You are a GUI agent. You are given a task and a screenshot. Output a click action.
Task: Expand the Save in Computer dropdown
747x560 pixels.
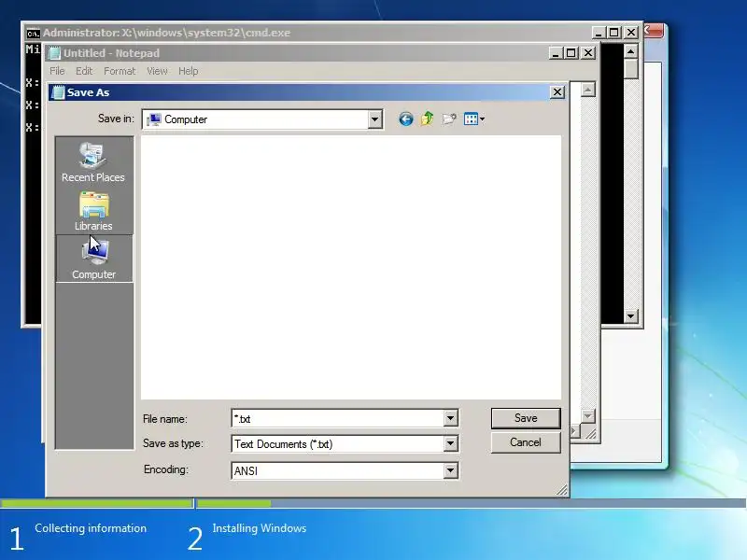coord(375,119)
